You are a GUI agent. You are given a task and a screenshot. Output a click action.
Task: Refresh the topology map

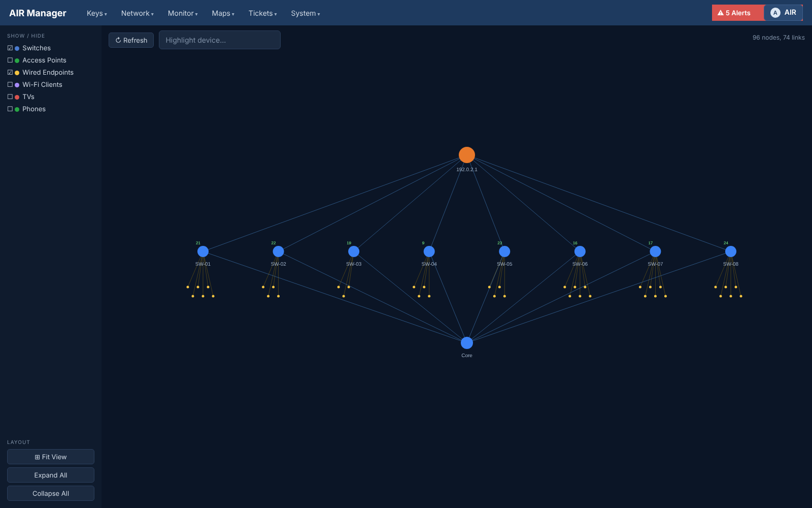pyautogui.click(x=131, y=40)
